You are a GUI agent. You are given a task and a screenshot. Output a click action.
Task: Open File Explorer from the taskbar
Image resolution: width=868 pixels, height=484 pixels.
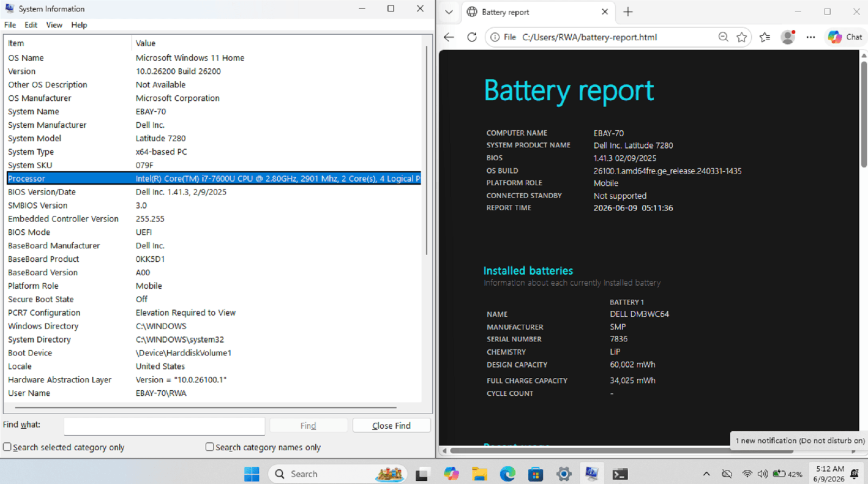479,474
